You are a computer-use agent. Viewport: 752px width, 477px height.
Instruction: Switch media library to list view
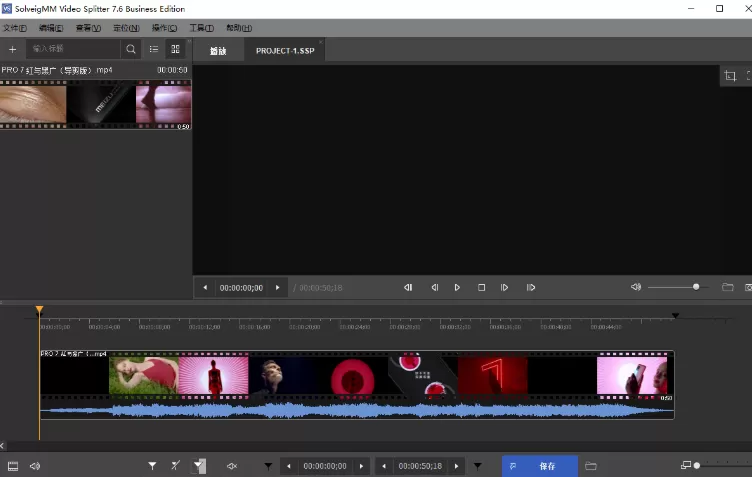(x=153, y=49)
